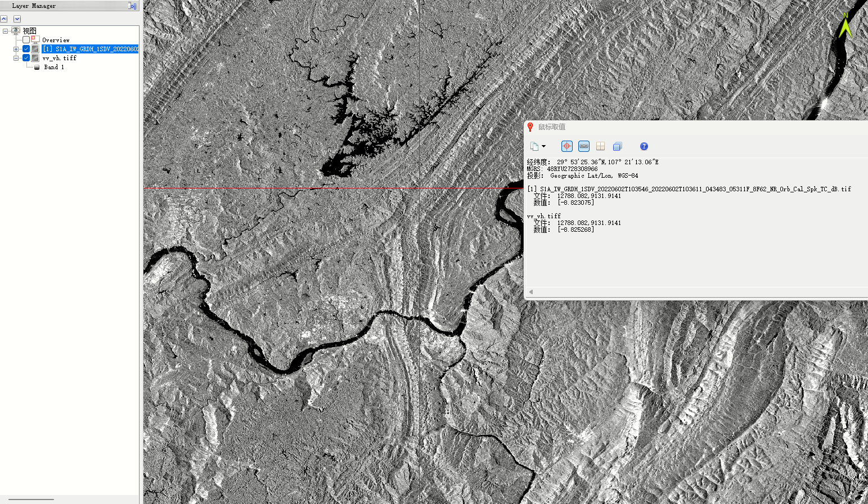This screenshot has width=868, height=504.
Task: Click the down arrow button in Layer Manager
Action: [x=16, y=19]
